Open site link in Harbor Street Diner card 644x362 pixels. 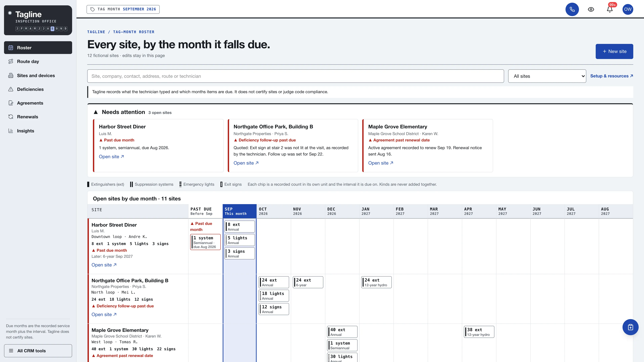tap(111, 157)
